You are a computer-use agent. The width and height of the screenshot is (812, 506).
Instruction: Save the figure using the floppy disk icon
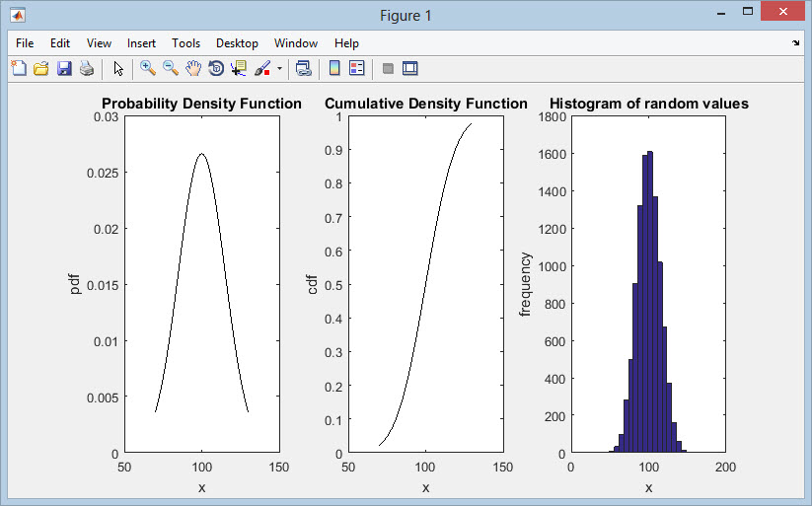click(64, 68)
